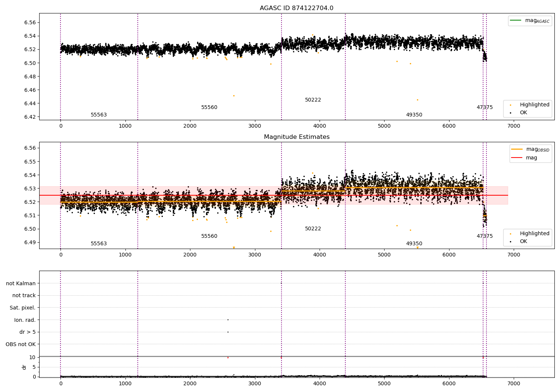Click the 6.51 y-axis tick in the middle plot
The width and height of the screenshot is (560, 392).
(x=29, y=215)
